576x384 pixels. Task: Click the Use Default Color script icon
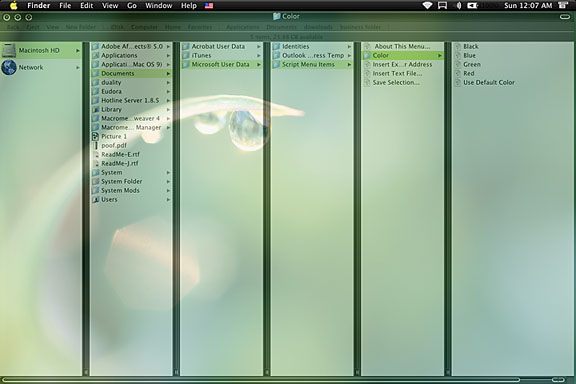tap(458, 83)
